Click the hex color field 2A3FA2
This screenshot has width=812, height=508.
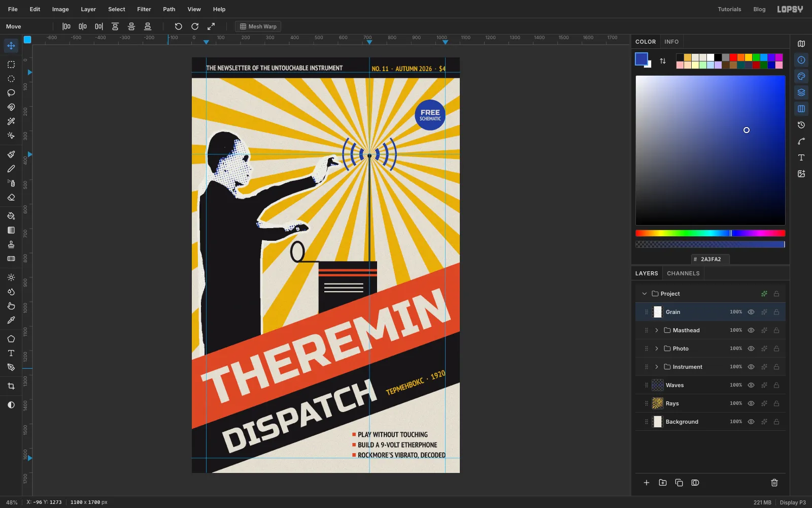pyautogui.click(x=710, y=259)
